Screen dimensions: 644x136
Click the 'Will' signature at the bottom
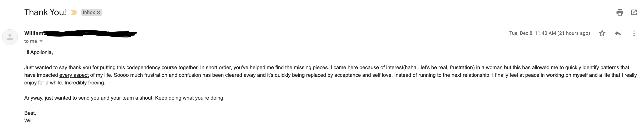28,121
